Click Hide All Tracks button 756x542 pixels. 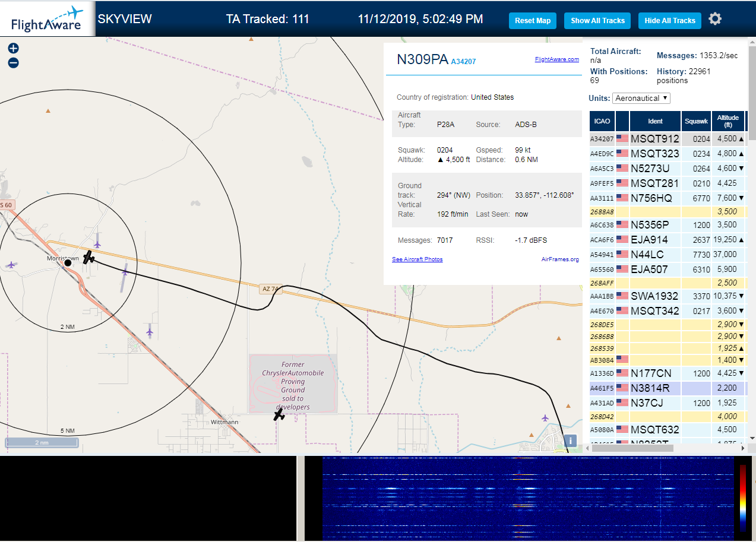point(670,20)
